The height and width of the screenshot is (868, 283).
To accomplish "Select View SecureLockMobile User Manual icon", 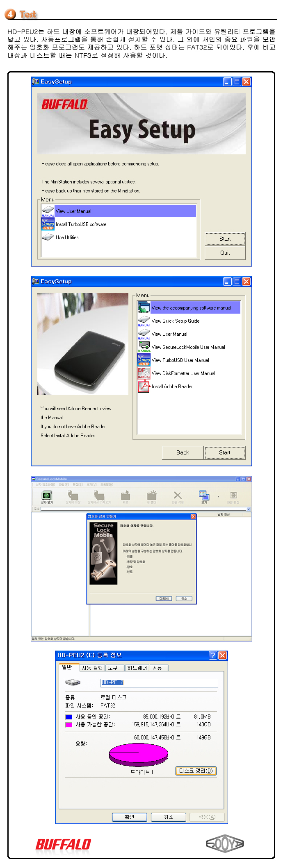I will [144, 347].
